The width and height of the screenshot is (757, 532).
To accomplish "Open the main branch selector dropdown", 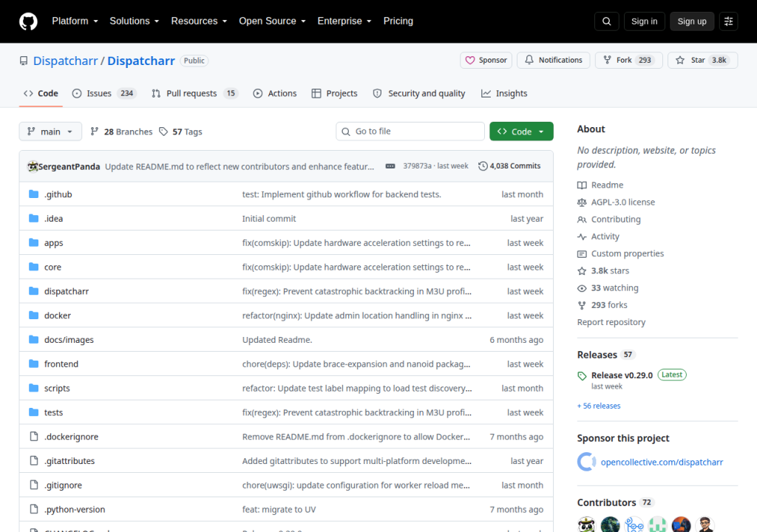I will 50,132.
